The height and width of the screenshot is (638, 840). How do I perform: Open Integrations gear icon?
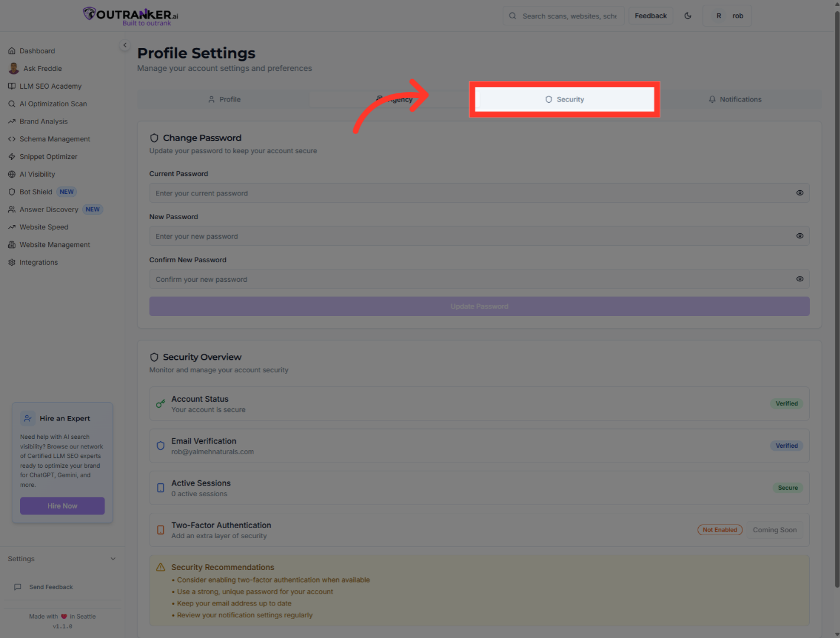click(x=12, y=262)
